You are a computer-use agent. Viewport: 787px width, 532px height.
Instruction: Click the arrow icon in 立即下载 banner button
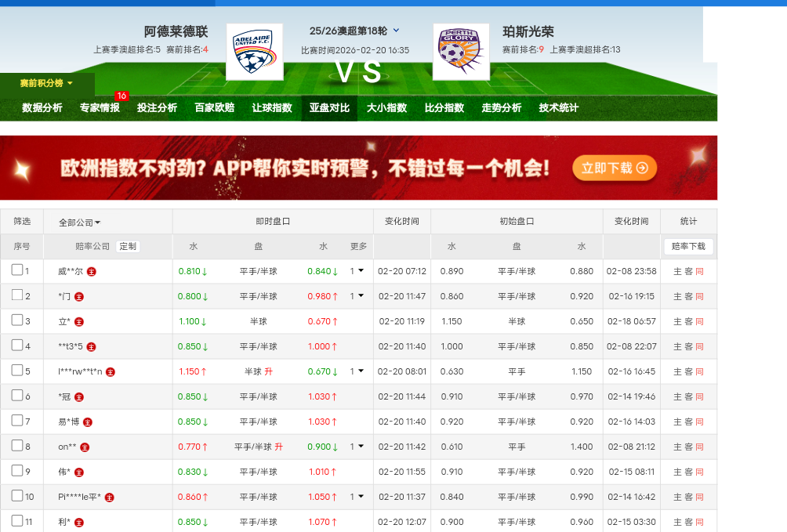pos(642,168)
